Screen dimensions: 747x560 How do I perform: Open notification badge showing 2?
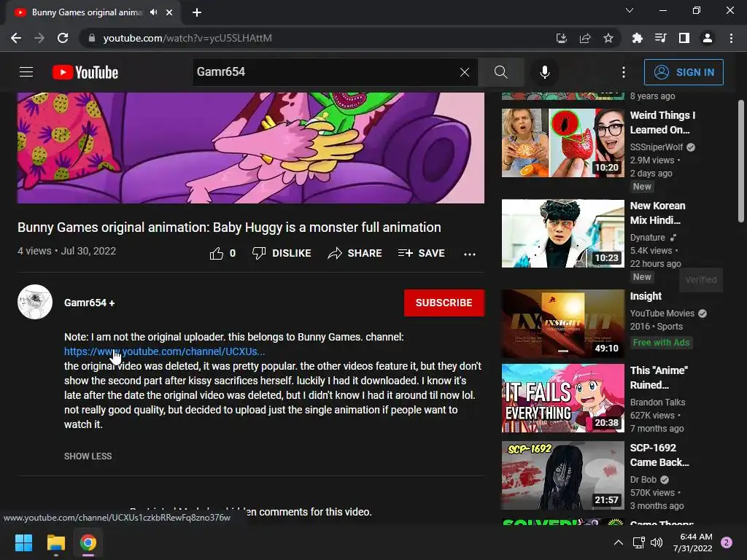coord(727,542)
